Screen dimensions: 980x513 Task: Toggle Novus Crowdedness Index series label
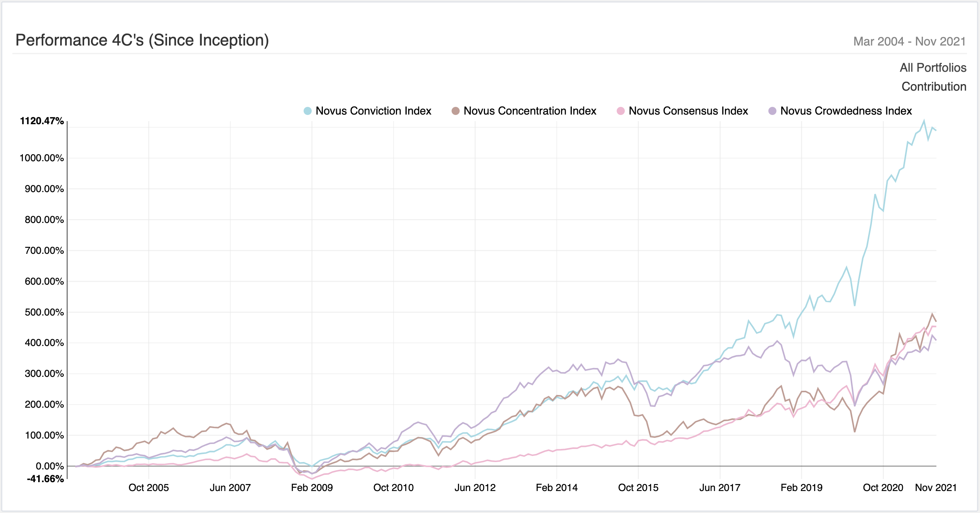pyautogui.click(x=846, y=111)
